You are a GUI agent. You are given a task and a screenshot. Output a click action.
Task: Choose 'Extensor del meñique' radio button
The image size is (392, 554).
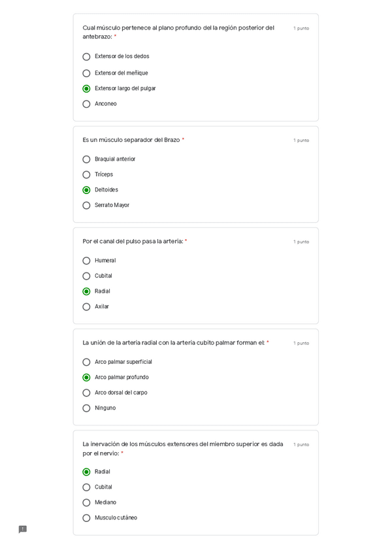pyautogui.click(x=86, y=73)
